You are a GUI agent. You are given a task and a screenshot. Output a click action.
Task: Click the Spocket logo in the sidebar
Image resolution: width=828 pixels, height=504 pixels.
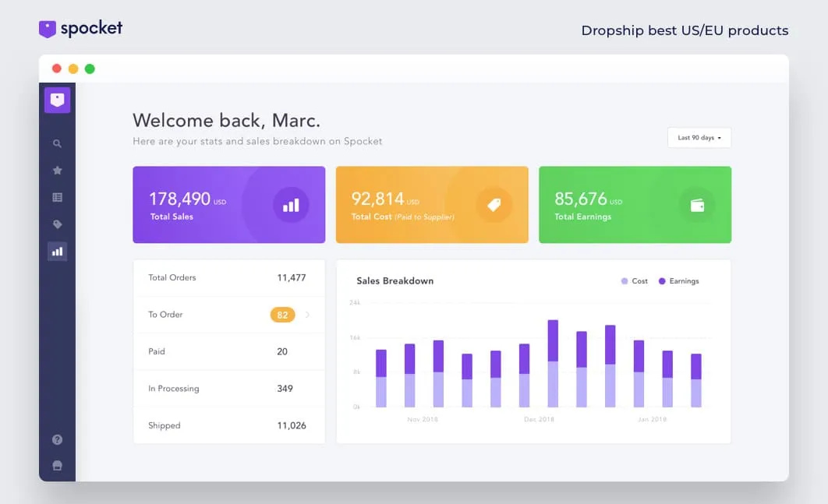[57, 100]
